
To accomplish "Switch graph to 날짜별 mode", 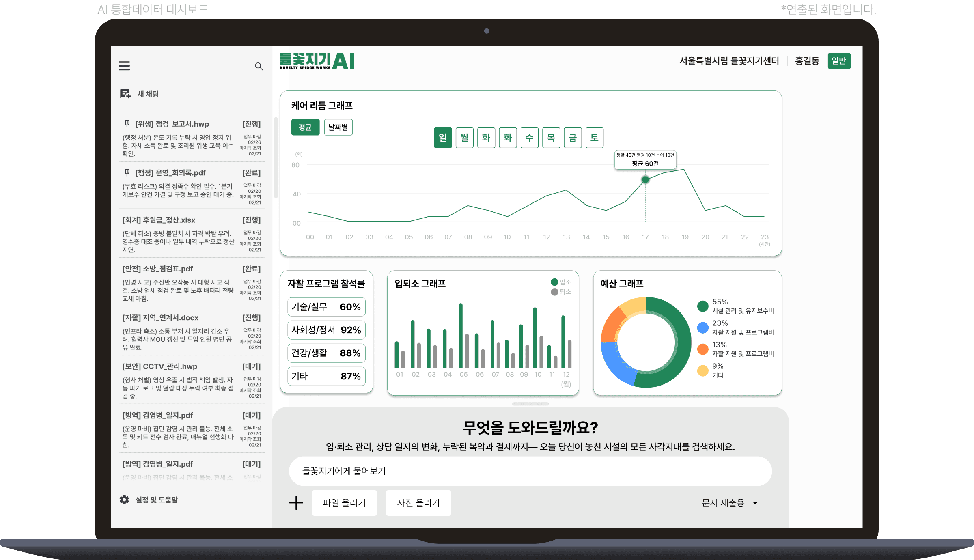I will (338, 127).
